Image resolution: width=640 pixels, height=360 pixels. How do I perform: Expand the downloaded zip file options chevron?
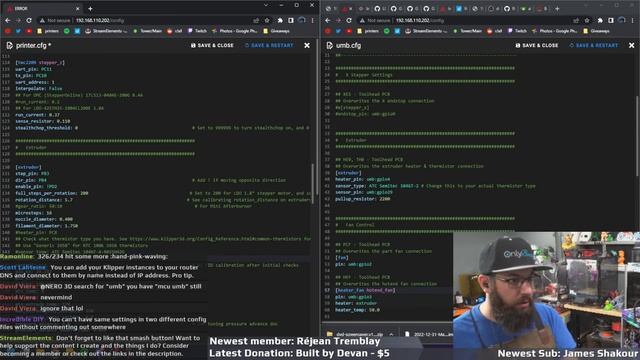(391, 334)
